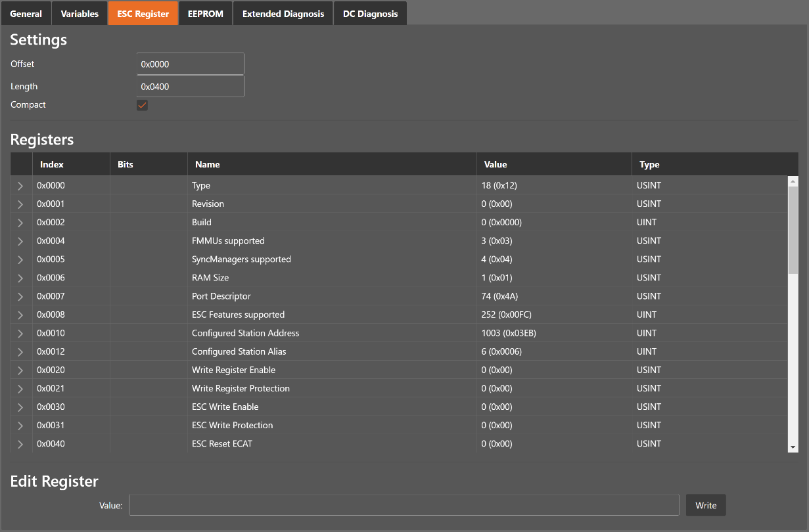
Task: Click the scrollbar down arrow in Registers
Action: (793, 447)
